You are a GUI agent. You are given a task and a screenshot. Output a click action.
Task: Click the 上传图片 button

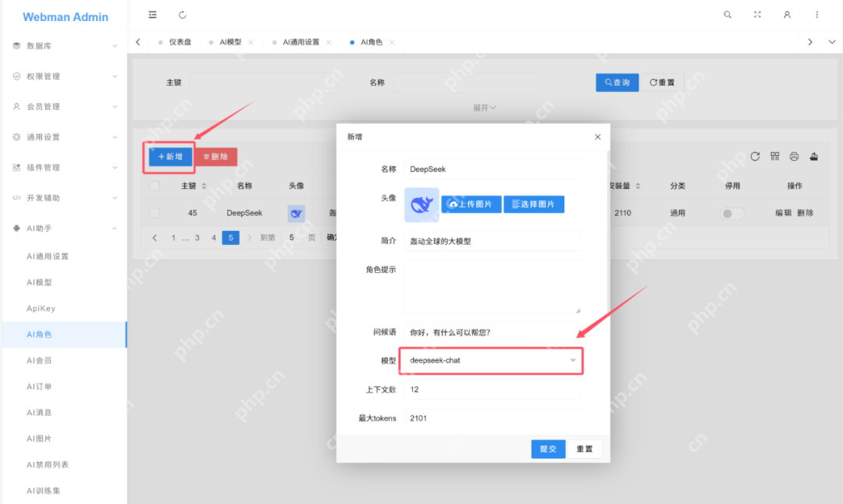point(471,204)
